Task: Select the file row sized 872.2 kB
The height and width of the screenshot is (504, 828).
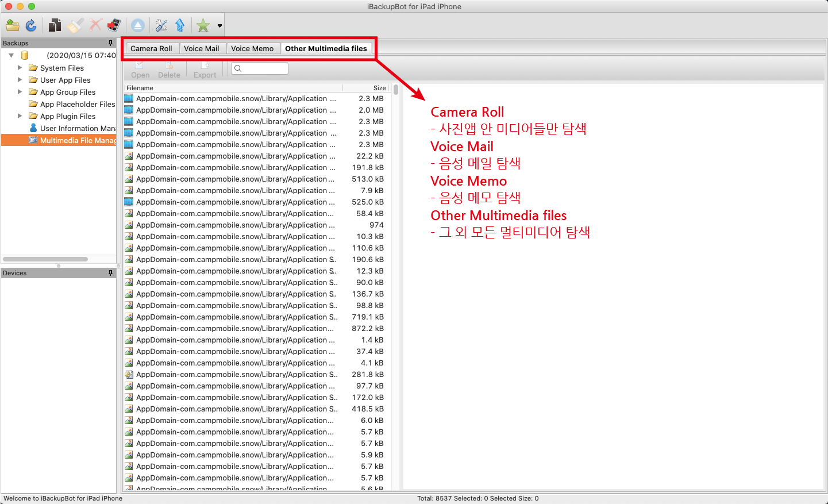Action: [x=257, y=328]
